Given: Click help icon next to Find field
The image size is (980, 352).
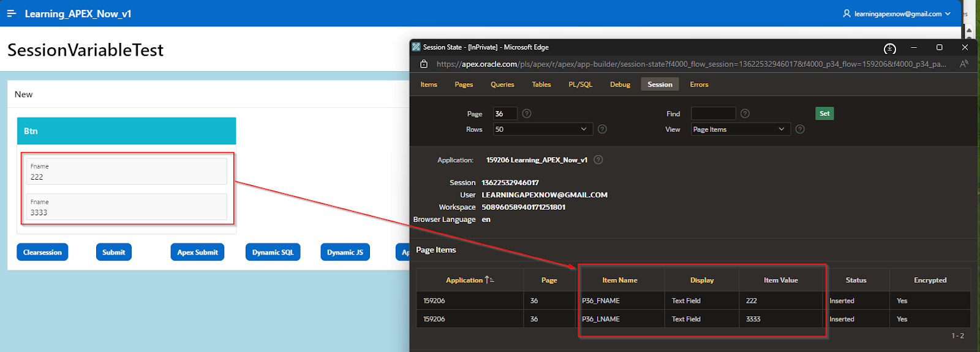Looking at the screenshot, I should (745, 113).
